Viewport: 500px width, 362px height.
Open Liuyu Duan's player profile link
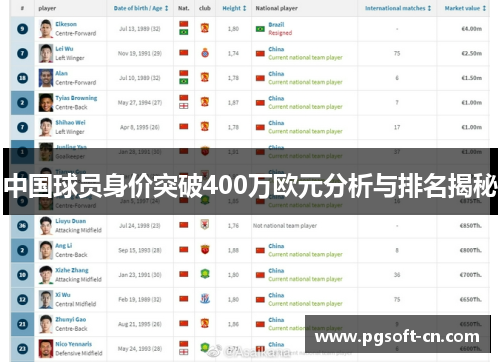71,221
